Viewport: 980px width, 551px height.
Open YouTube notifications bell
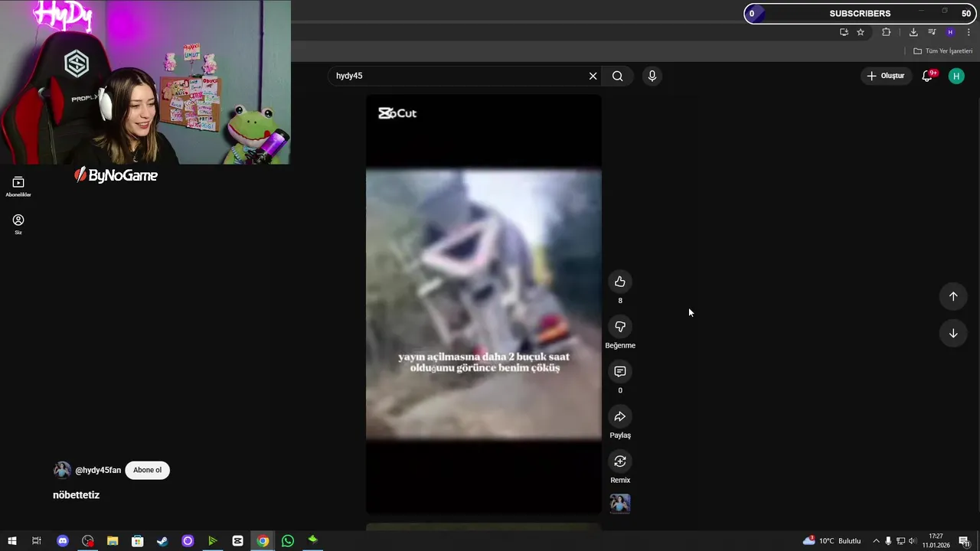(x=927, y=76)
